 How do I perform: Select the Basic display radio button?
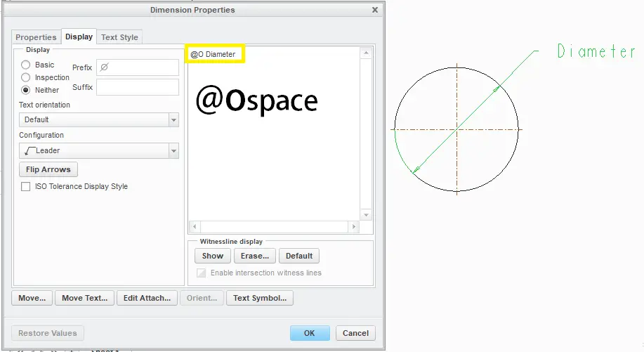26,65
